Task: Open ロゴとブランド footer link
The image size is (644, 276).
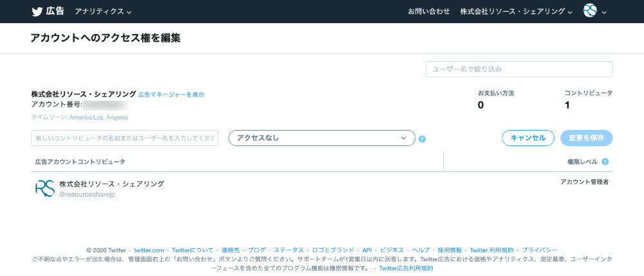Action: pos(333,250)
